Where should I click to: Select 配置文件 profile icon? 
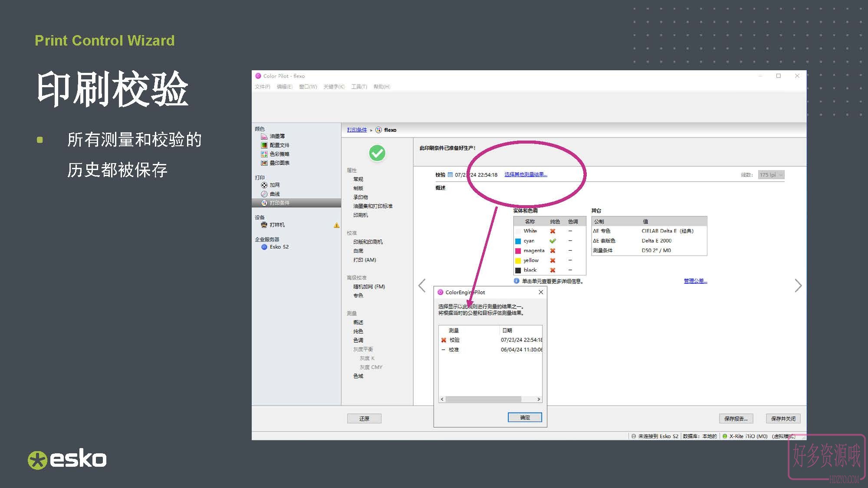(264, 145)
